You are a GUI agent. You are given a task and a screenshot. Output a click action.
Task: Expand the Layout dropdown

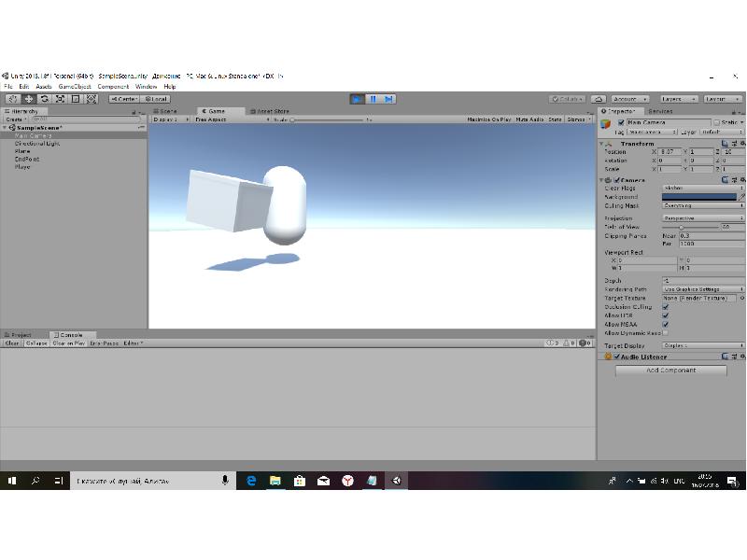723,99
